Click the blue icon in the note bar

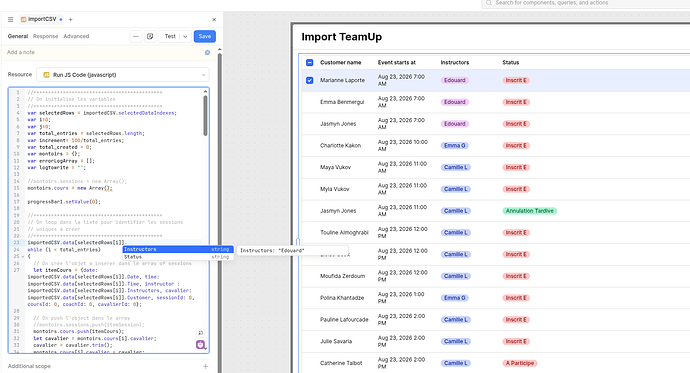[x=207, y=52]
